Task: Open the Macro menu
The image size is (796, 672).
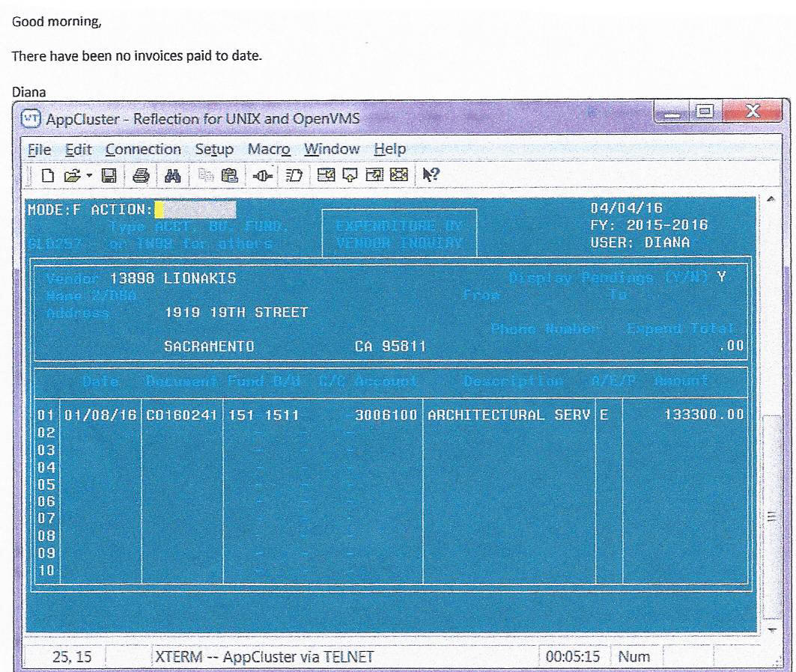Action: (269, 150)
